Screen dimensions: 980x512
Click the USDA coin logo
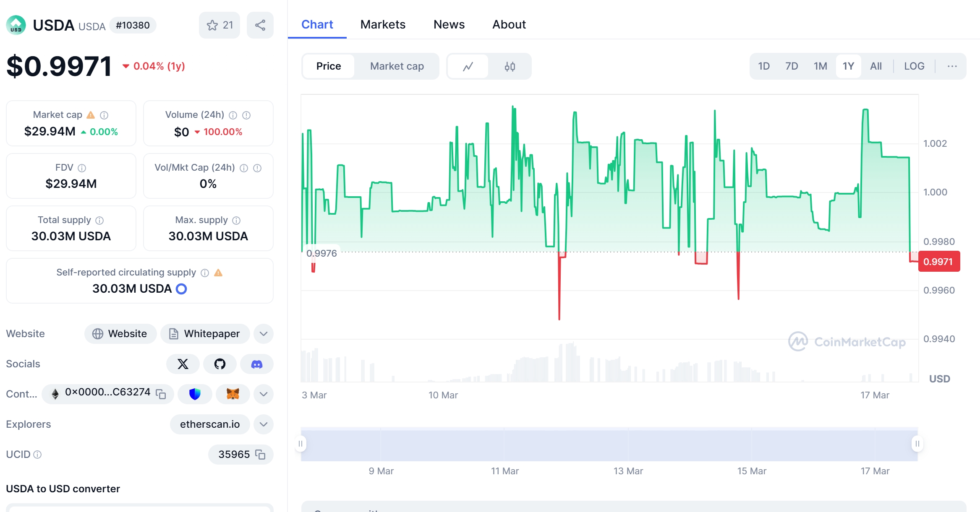tap(16, 25)
